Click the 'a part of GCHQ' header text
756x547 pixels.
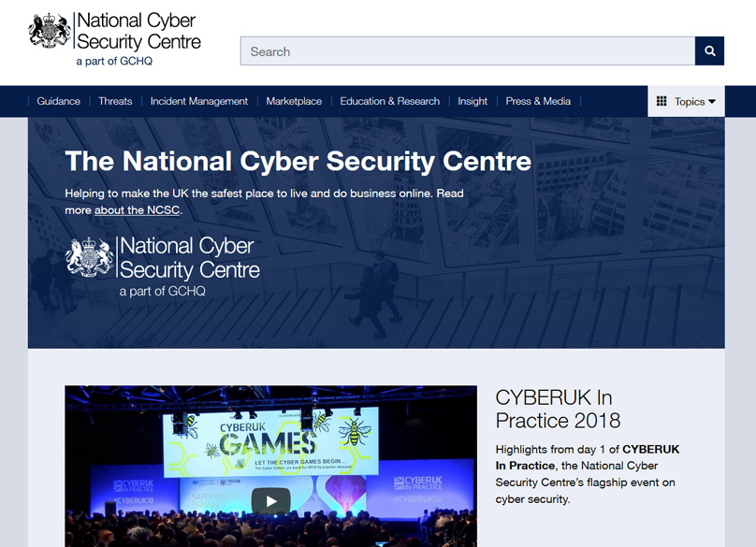(x=114, y=61)
